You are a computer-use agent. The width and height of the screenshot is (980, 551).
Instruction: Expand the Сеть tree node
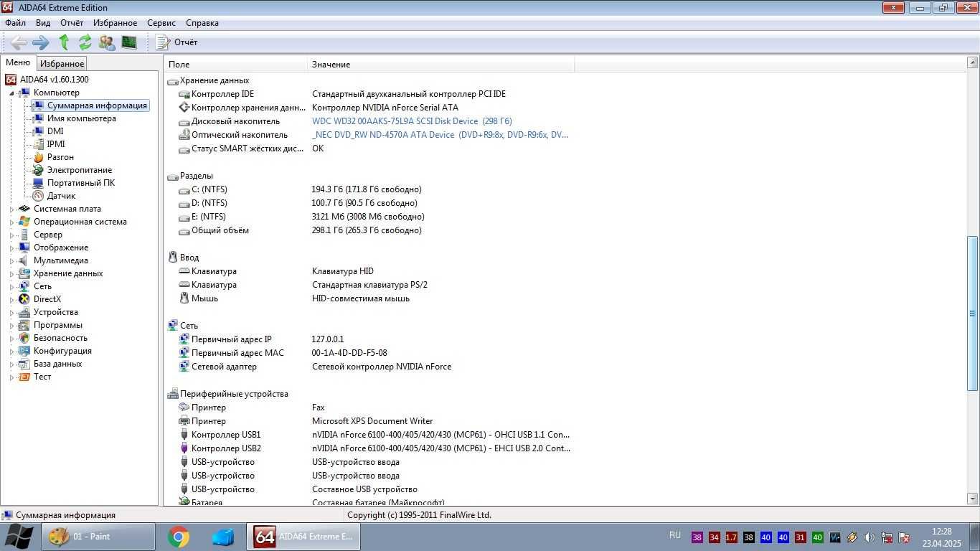tap(11, 287)
